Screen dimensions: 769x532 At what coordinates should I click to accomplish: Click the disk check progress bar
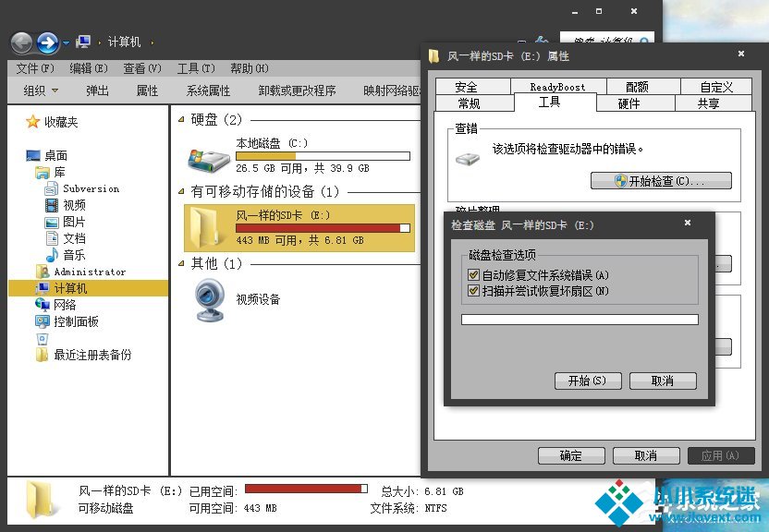point(580,320)
